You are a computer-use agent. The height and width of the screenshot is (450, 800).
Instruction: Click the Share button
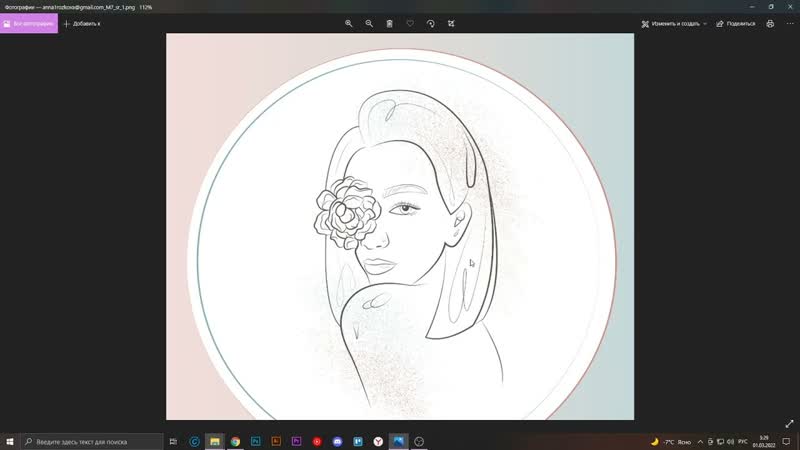click(736, 23)
